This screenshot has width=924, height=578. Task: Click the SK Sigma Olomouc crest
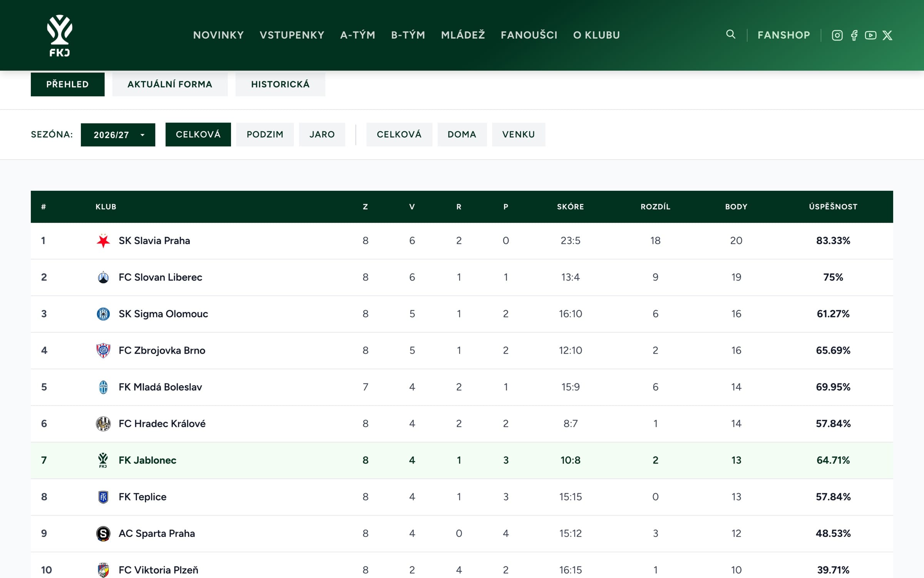(103, 314)
